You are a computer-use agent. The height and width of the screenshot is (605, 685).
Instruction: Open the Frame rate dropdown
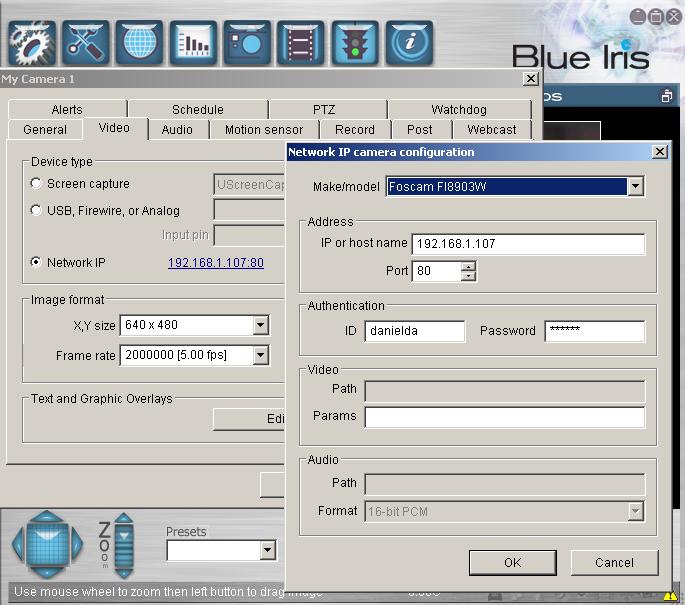click(260, 355)
